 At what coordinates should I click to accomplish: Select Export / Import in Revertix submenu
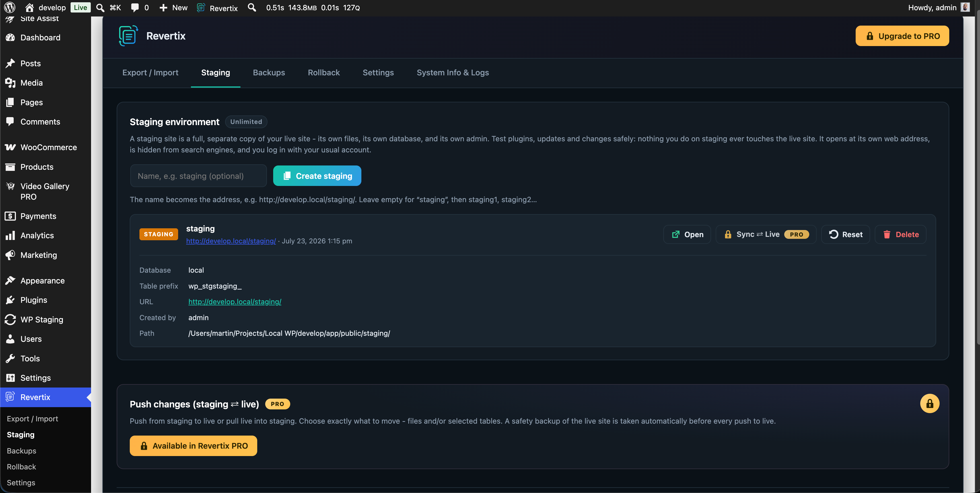(x=32, y=419)
